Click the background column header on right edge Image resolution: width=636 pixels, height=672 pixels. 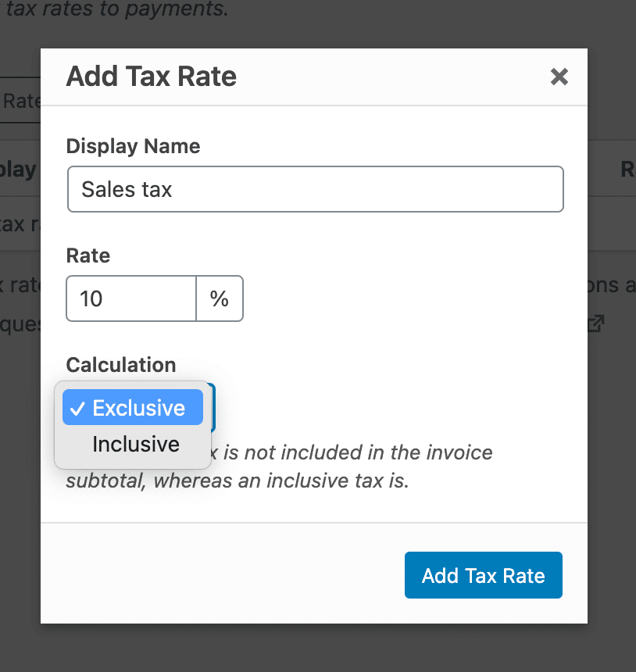click(627, 168)
